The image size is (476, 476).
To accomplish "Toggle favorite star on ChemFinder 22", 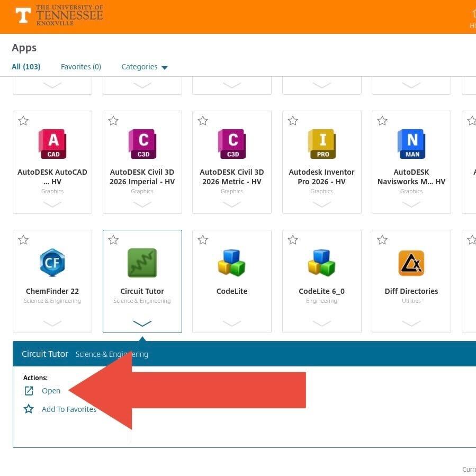I will point(23,240).
